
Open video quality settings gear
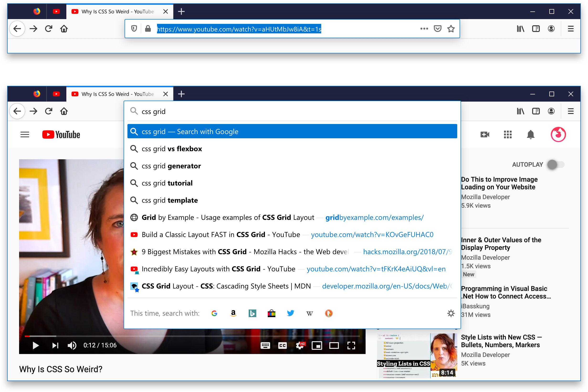point(300,346)
